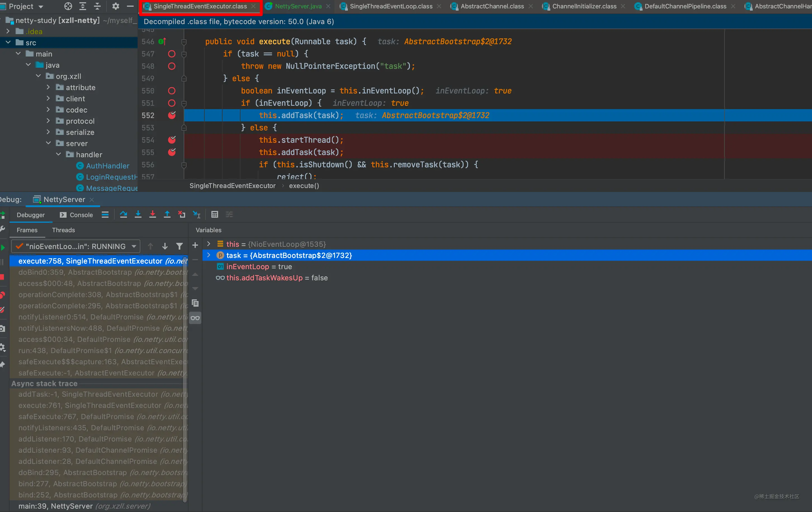This screenshot has width=812, height=512.
Task: Click the filter frames funnel icon
Action: (180, 246)
